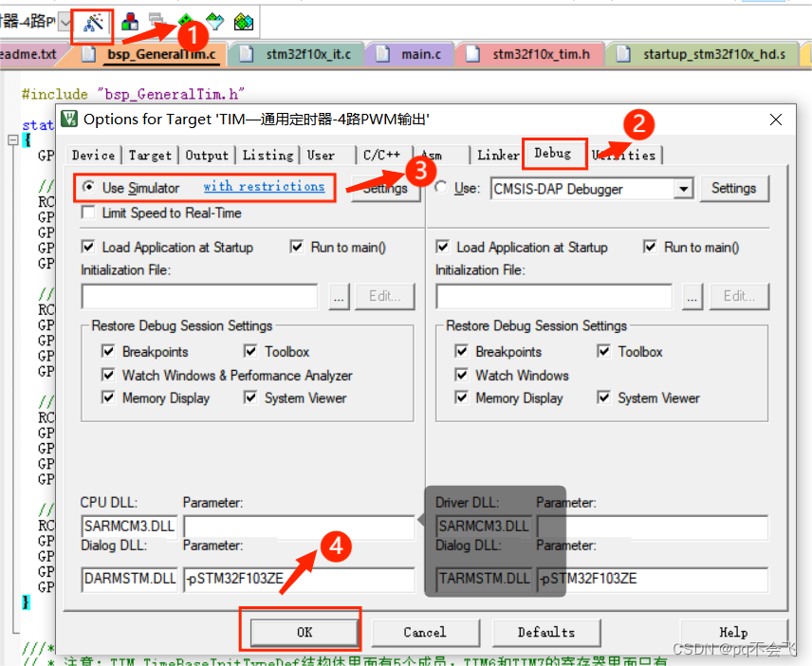Click the DARMSTM.DLL Dialog DLL field

click(129, 579)
